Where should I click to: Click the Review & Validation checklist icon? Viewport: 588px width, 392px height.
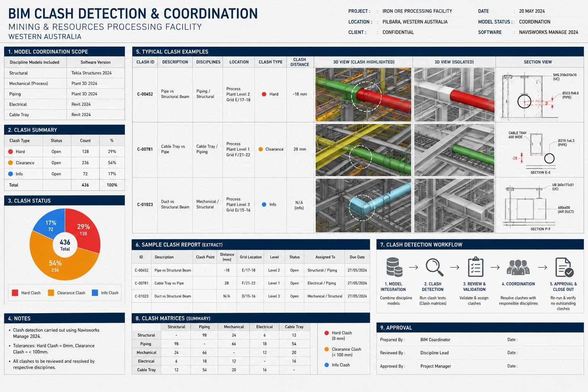point(475,267)
